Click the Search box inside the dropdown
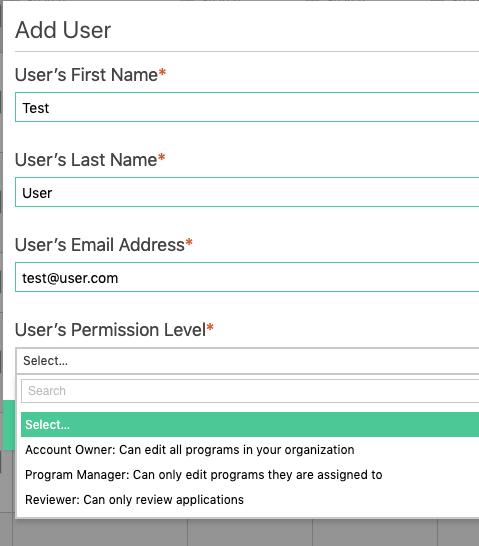 click(250, 391)
